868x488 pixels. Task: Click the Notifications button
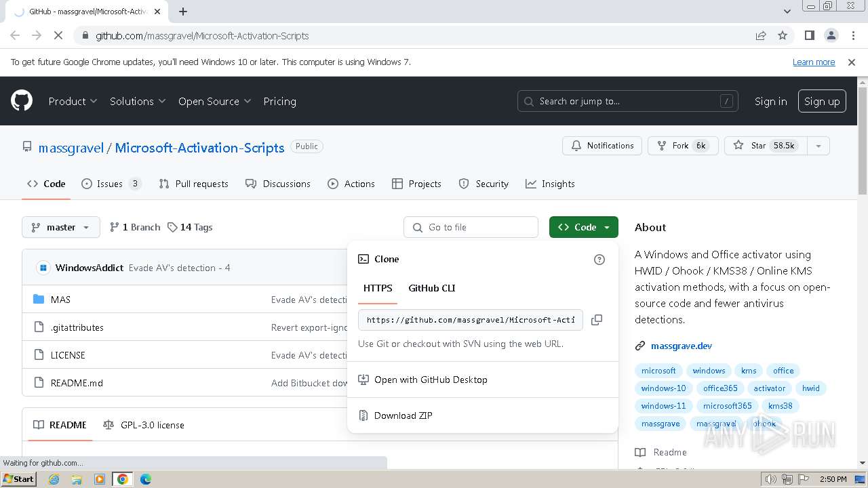pos(602,146)
